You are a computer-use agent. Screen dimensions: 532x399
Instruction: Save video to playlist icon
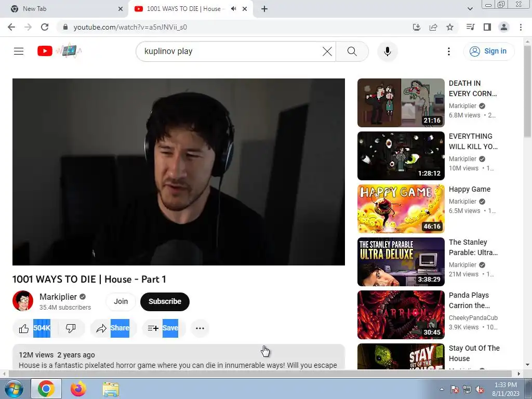tap(153, 328)
